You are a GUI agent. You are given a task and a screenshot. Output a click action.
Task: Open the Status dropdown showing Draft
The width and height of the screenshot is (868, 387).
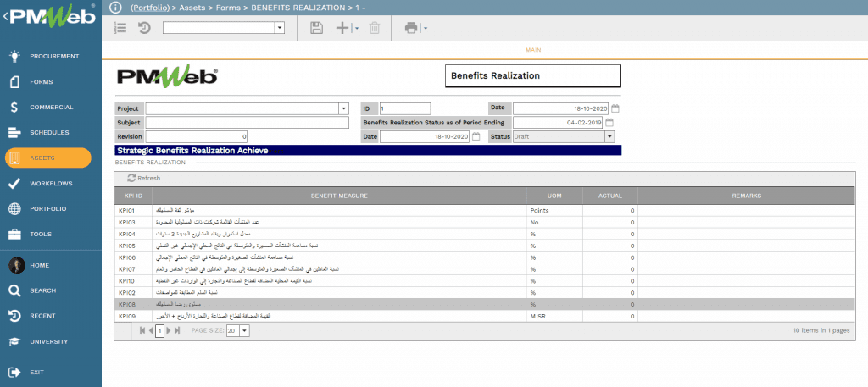pos(610,136)
